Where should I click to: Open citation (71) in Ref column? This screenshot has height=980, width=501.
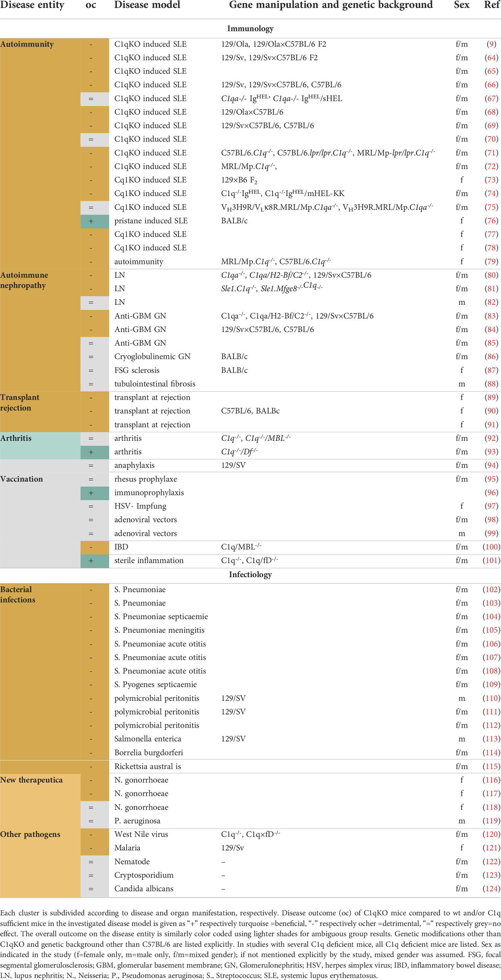pos(491,153)
